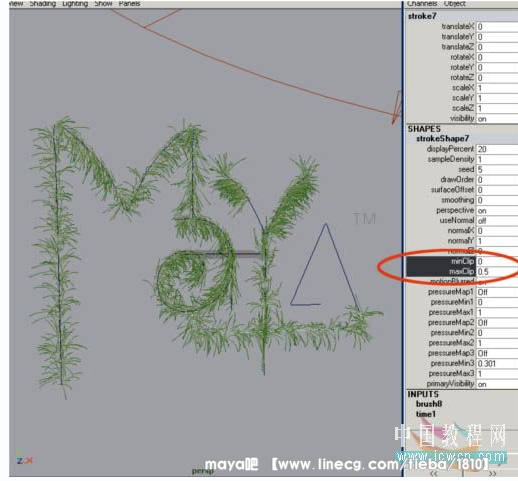Image resolution: width=518 pixels, height=481 pixels.
Task: Click the smoothing value field
Action: pos(497,200)
